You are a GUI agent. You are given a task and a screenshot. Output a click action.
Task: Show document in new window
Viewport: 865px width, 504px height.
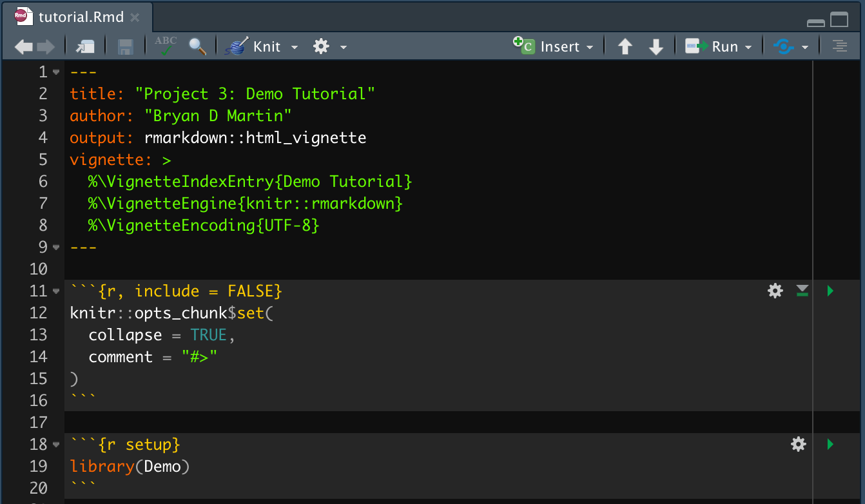84,46
